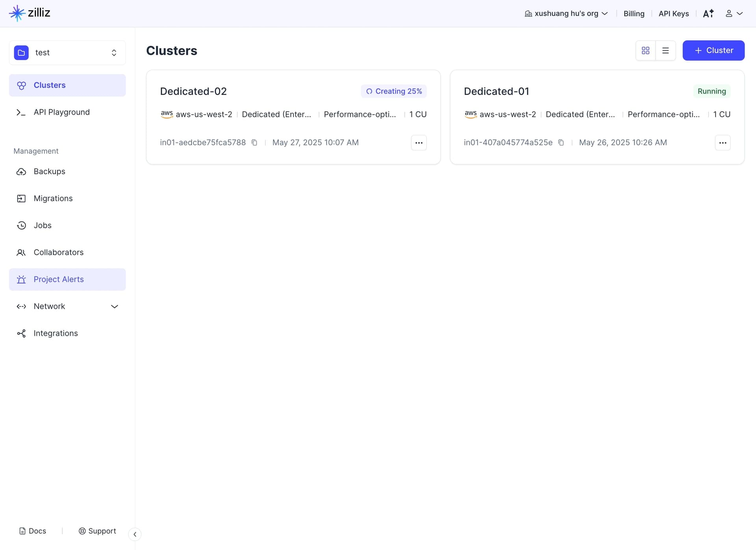Copy Dedicated-01 cluster ID icon
The width and height of the screenshot is (756, 550).
pos(561,143)
